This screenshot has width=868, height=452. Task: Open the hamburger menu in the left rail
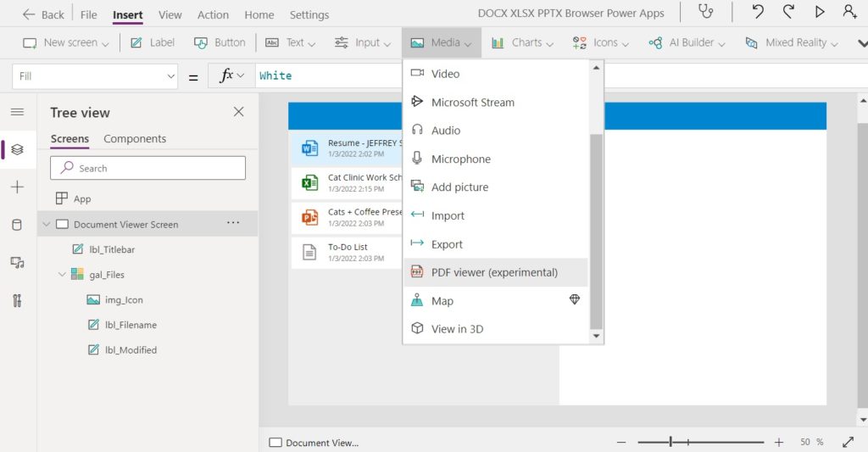(x=17, y=112)
